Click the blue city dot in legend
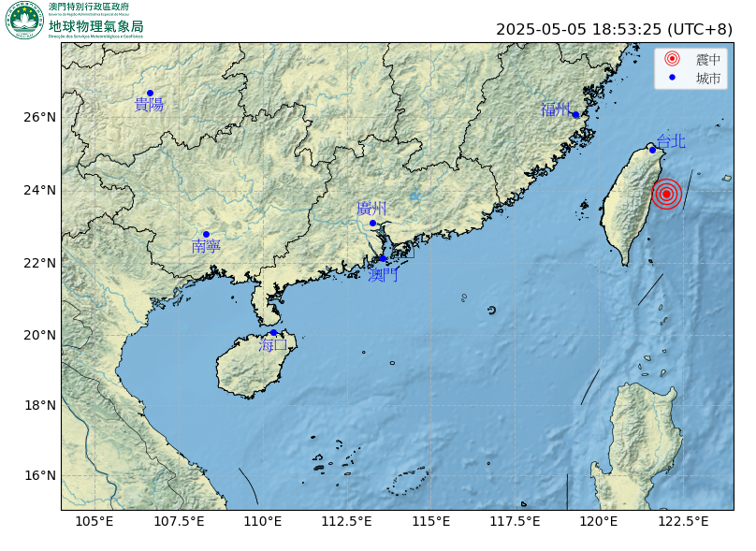Image resolution: width=756 pixels, height=551 pixels. [672, 78]
